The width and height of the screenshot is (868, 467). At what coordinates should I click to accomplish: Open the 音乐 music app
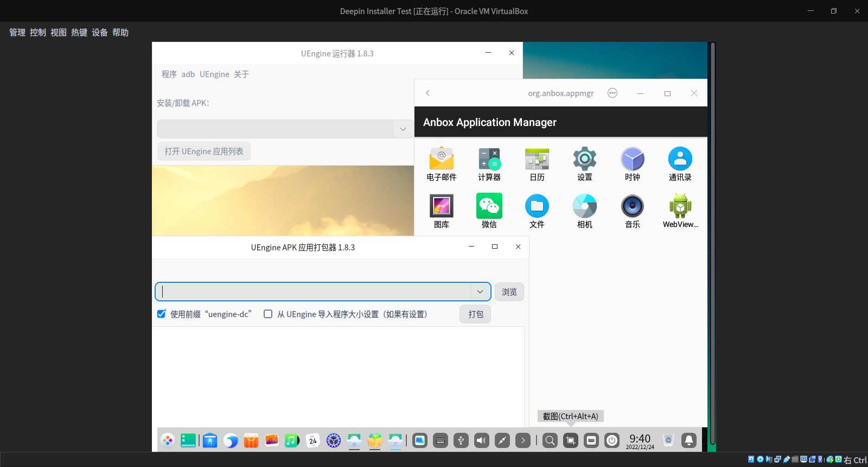[x=633, y=211]
